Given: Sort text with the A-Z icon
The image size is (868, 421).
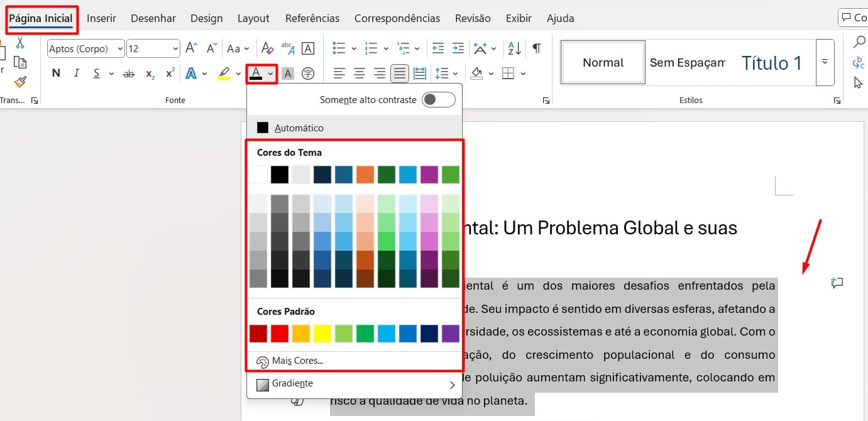Looking at the screenshot, I should pos(514,48).
